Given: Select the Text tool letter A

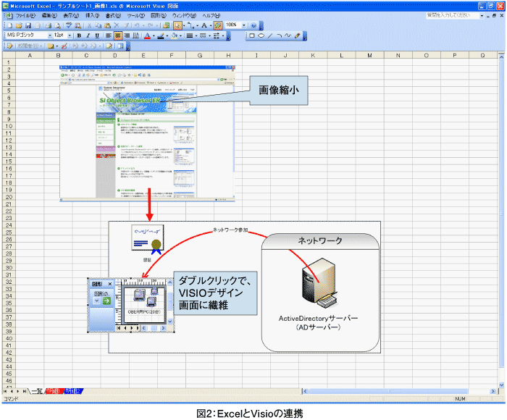Looking at the screenshot, I should click(x=204, y=25).
